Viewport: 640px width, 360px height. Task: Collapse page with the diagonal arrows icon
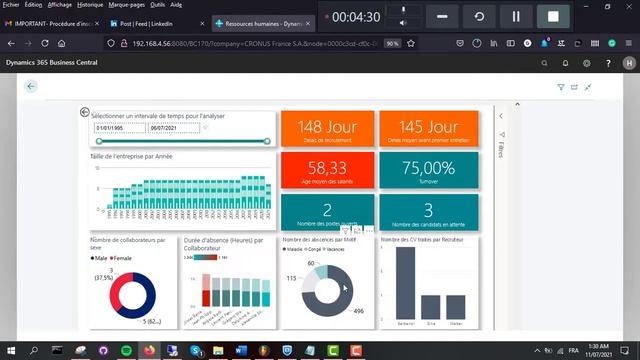[x=588, y=87]
